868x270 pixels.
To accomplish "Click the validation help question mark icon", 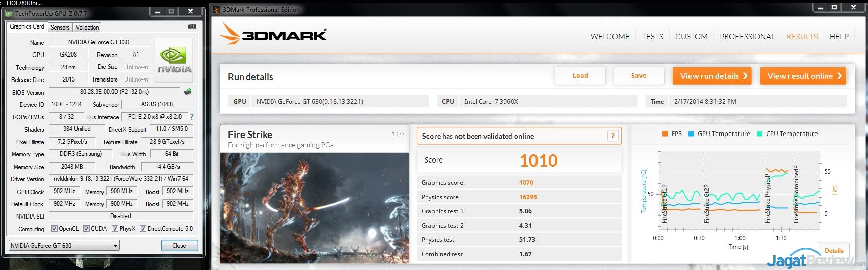I will coord(612,136).
